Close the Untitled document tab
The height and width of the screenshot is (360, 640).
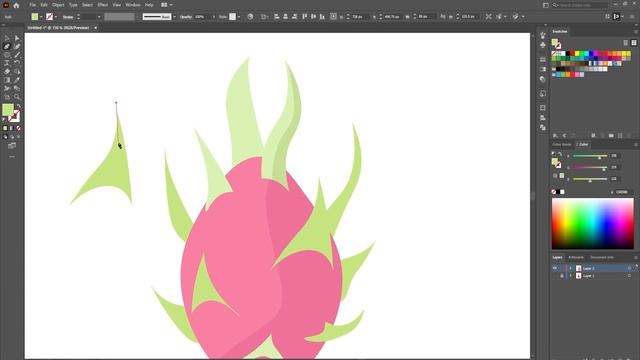[x=96, y=28]
